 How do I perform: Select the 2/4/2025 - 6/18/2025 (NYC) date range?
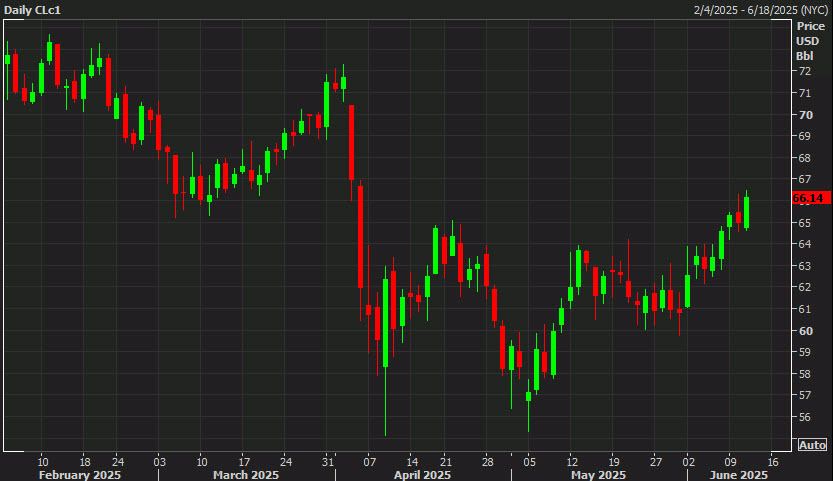tap(761, 10)
